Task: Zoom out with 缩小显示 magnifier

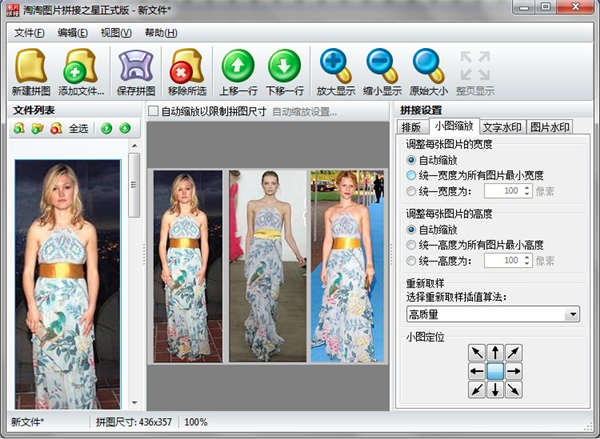Action: [382, 67]
